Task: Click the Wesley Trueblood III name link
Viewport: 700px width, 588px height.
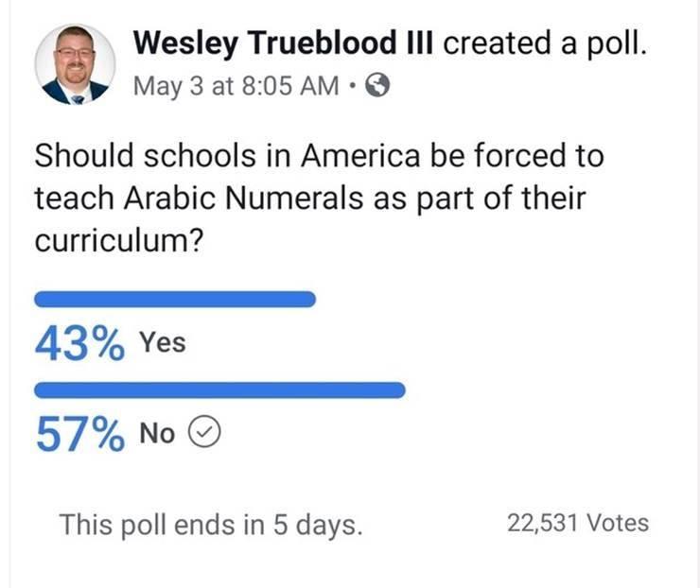Action: [283, 43]
